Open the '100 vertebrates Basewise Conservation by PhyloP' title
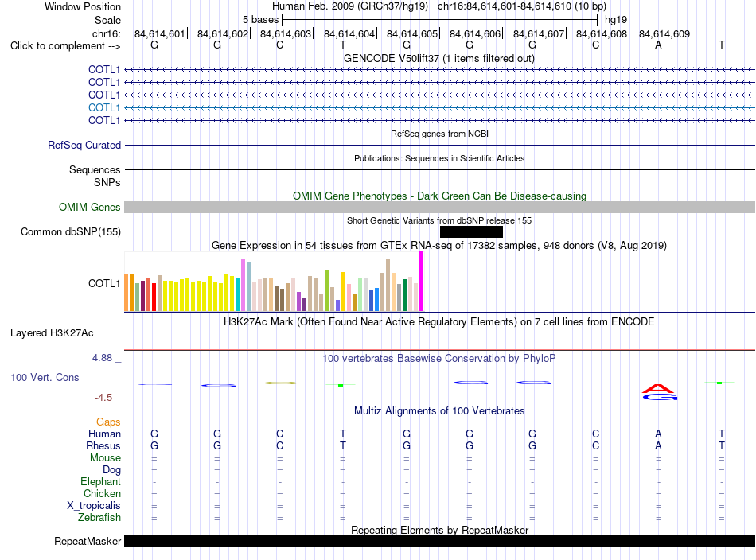 tap(439, 359)
